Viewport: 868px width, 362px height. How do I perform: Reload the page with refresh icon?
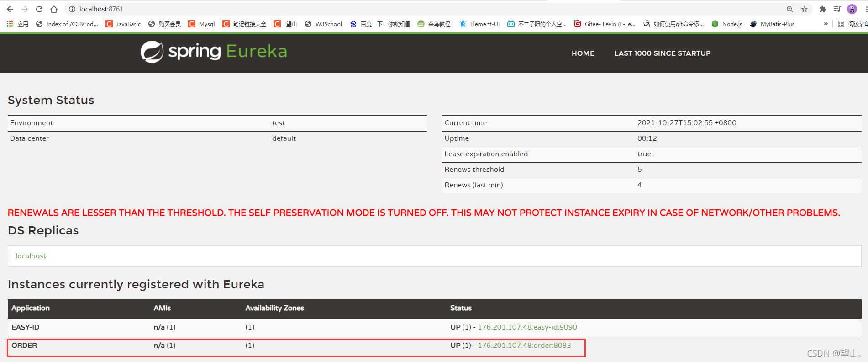39,9
